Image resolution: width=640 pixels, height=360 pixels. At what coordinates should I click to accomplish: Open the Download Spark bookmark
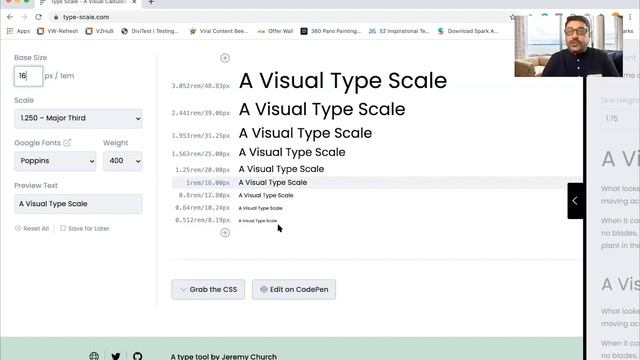click(468, 31)
